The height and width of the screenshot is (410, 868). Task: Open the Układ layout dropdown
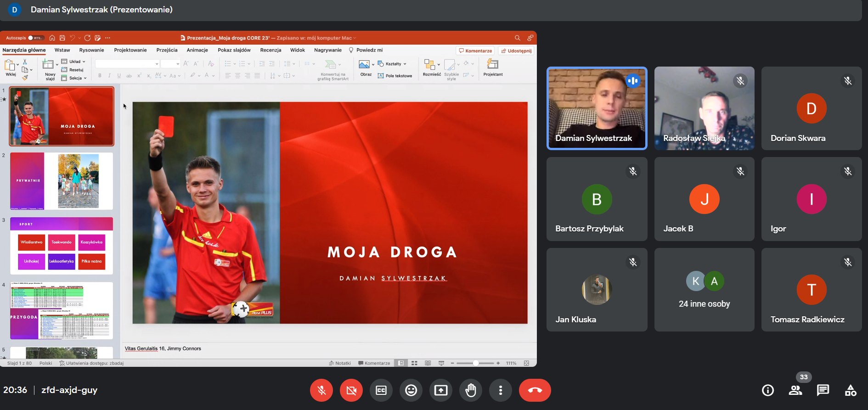tap(73, 62)
